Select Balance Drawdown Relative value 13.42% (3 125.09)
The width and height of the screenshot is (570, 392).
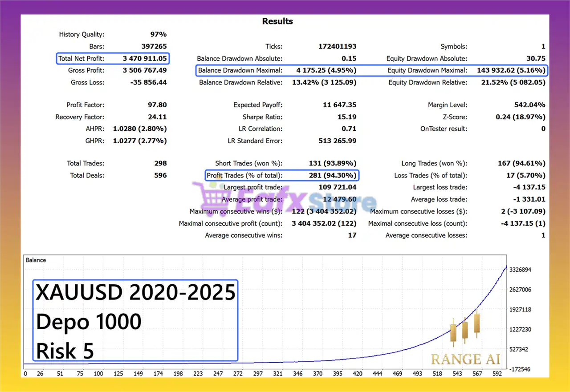[x=324, y=82]
